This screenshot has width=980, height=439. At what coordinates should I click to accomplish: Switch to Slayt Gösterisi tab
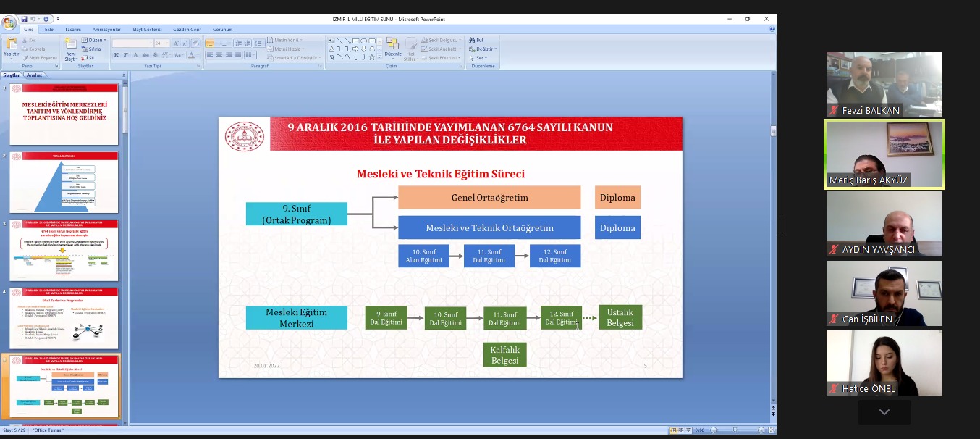[148, 30]
